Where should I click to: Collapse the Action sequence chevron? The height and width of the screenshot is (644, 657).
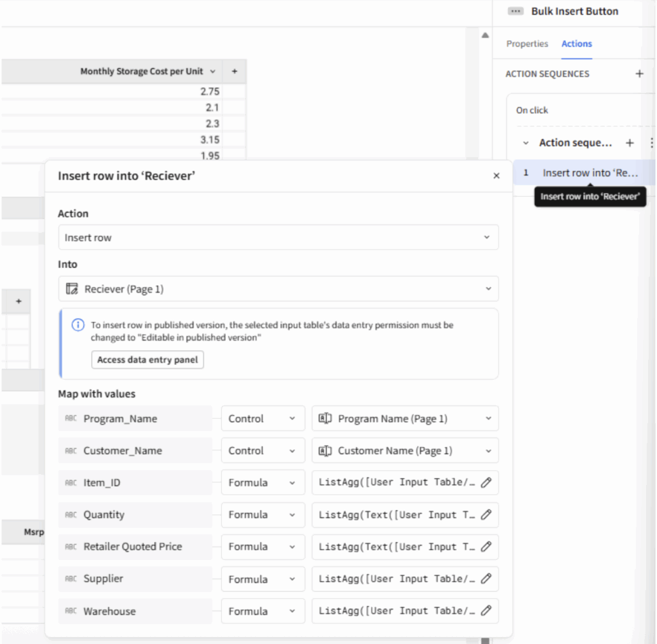click(x=526, y=143)
